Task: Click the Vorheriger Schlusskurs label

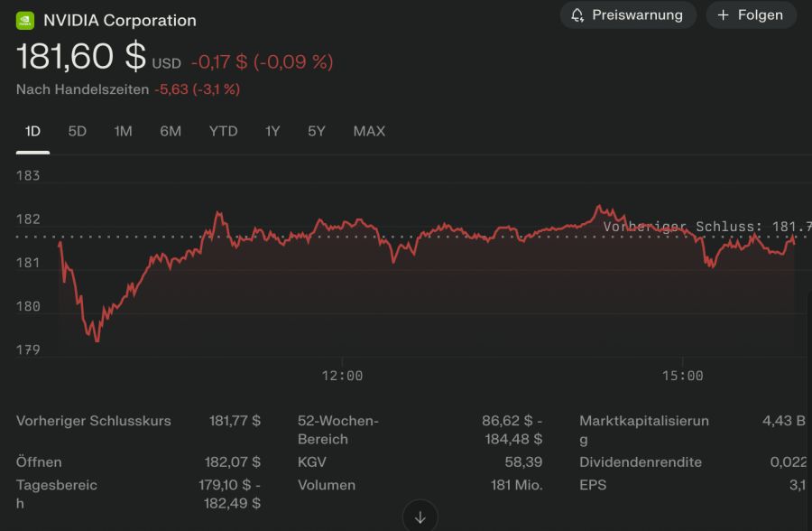Action: 94,421
